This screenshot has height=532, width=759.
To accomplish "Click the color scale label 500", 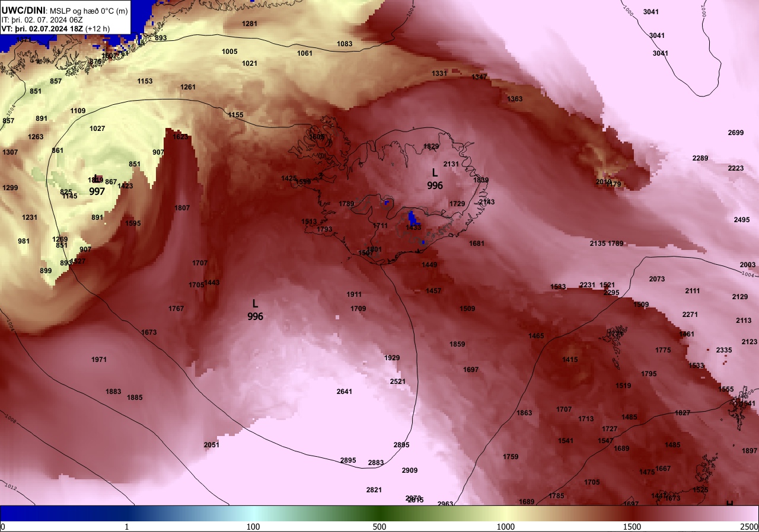I will point(379,527).
